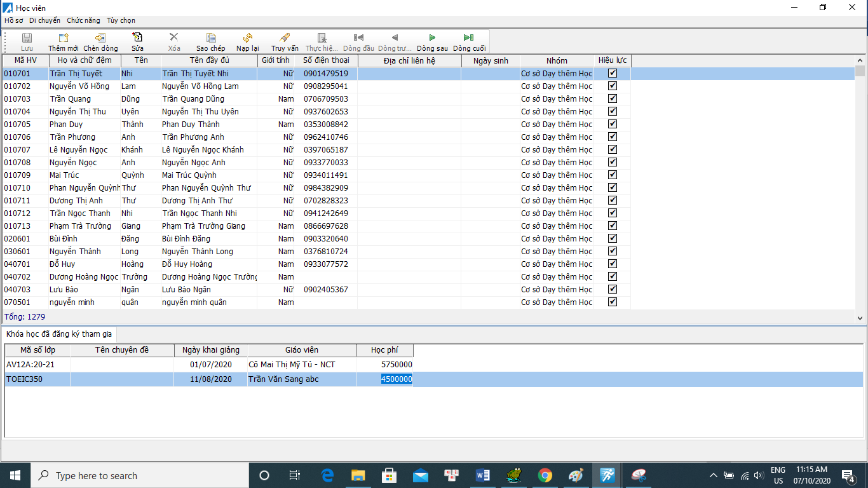
Task: Toggle Hiệu lực checkbox for Lưu Bảo Ngân
Action: pos(613,289)
